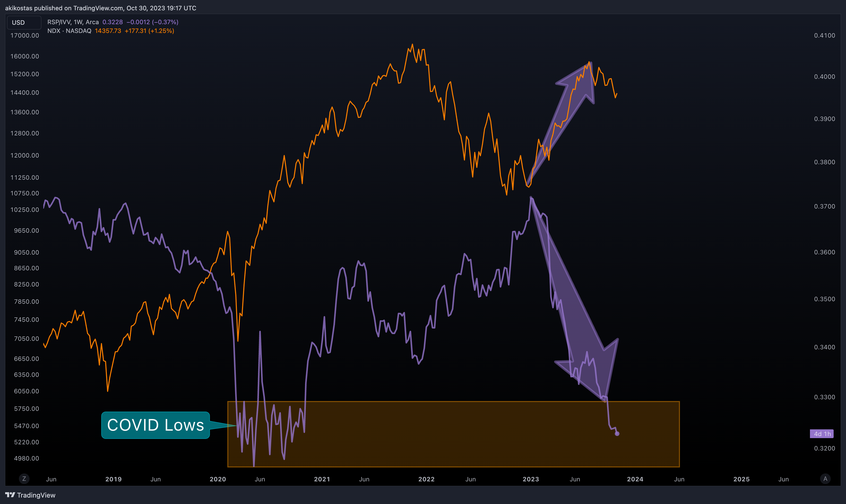
Task: Click the 4980.00 left price label
Action: 27,458
